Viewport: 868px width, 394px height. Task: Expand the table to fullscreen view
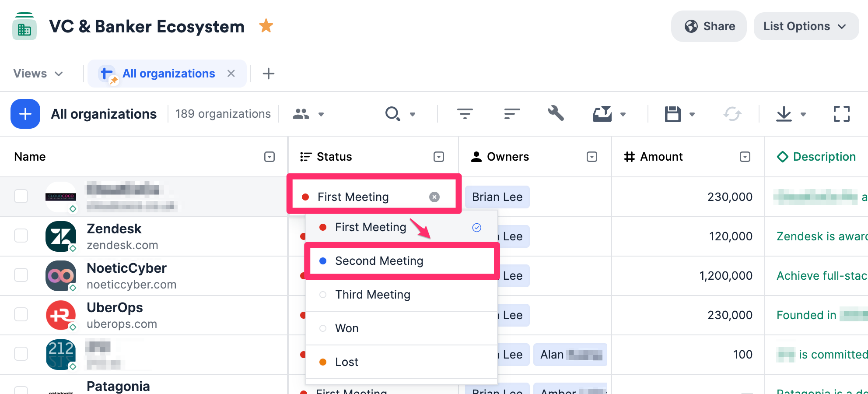pos(842,113)
